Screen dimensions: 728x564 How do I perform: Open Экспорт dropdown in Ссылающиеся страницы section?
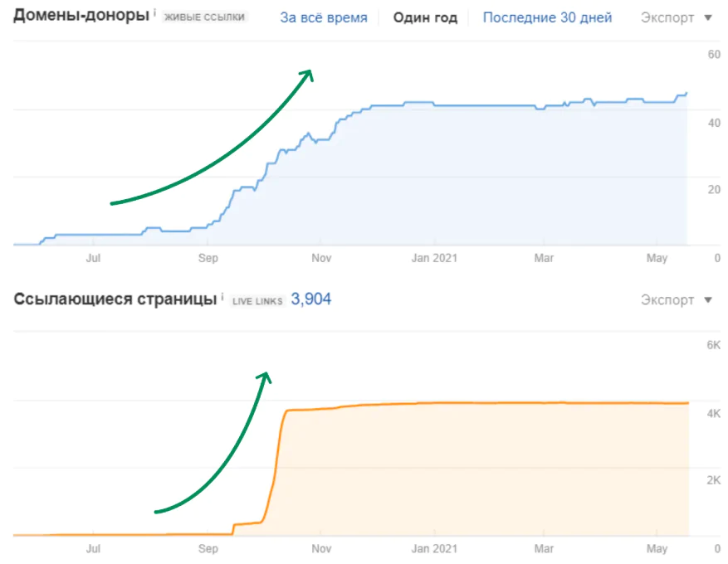pos(677,299)
